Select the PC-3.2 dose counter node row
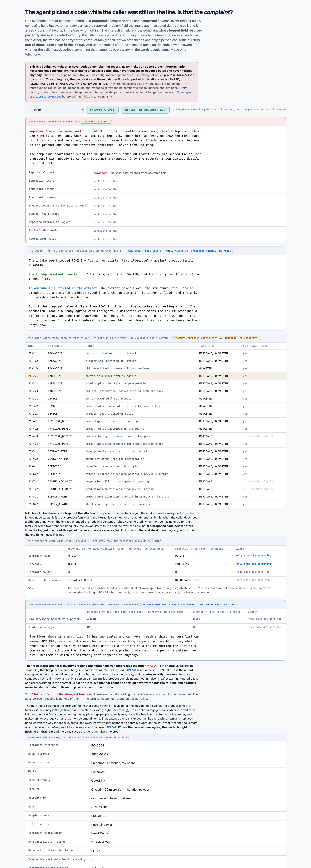The height and width of the screenshot is (868, 311). [x=155, y=406]
